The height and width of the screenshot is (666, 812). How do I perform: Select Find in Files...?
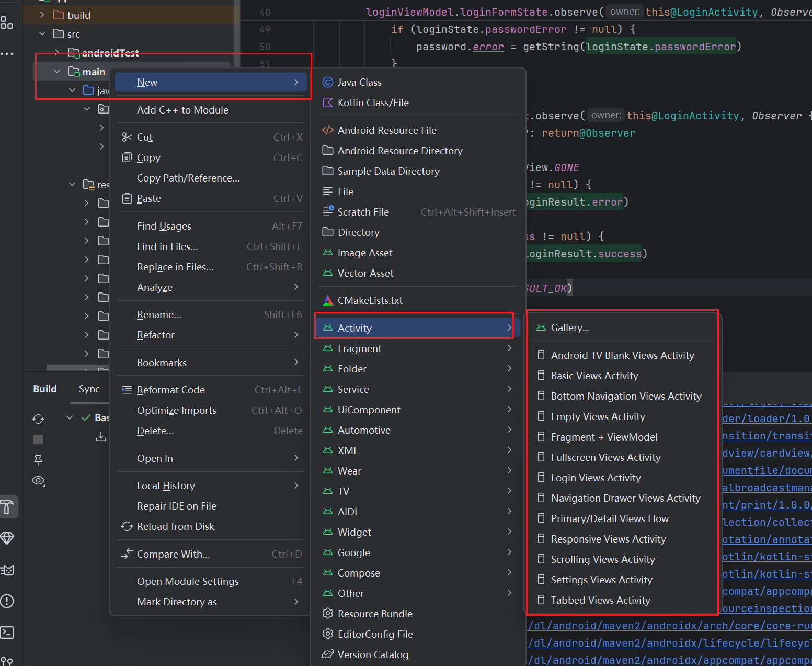pos(211,246)
